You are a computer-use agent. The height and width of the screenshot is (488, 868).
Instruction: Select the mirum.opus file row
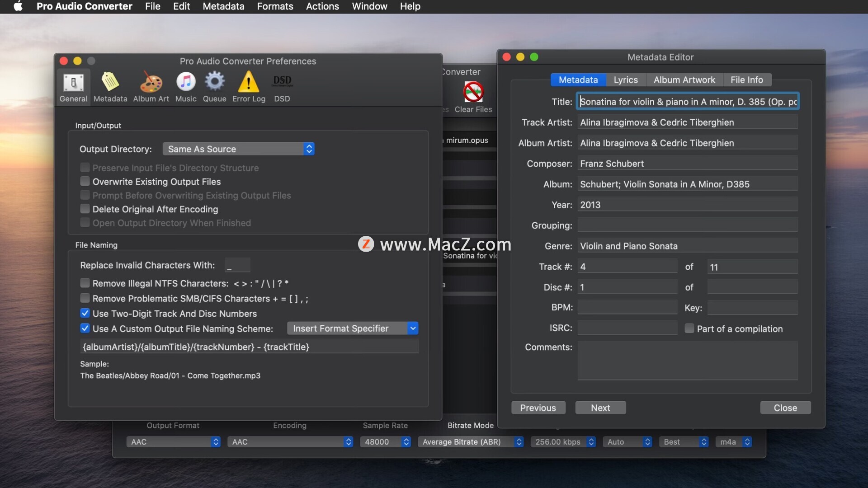tap(469, 140)
